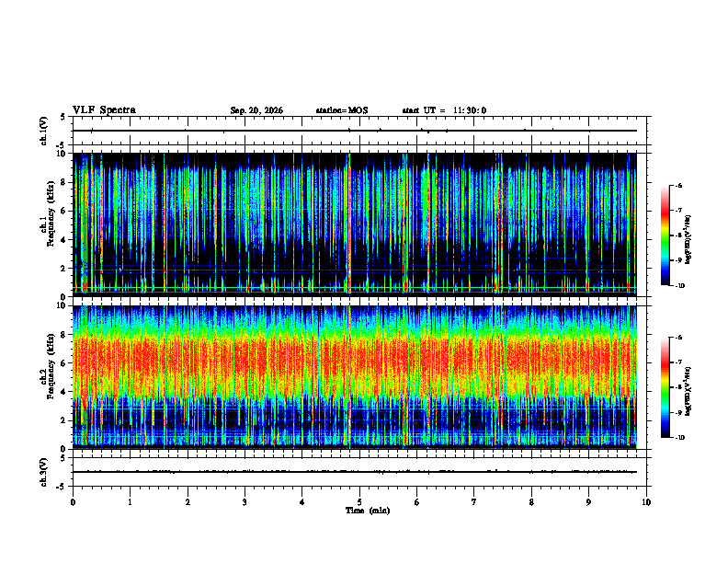Click the 5 minute tick on time axis
The width and height of the screenshot is (728, 563).
pos(359,502)
